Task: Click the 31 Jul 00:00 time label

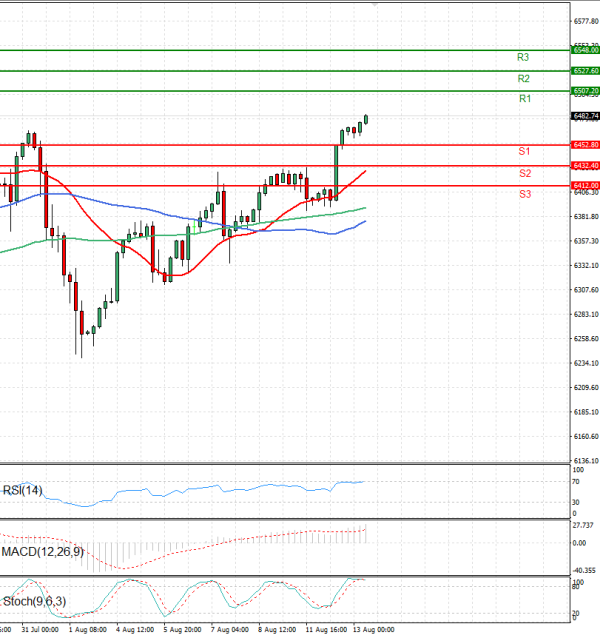Action: tap(40, 629)
